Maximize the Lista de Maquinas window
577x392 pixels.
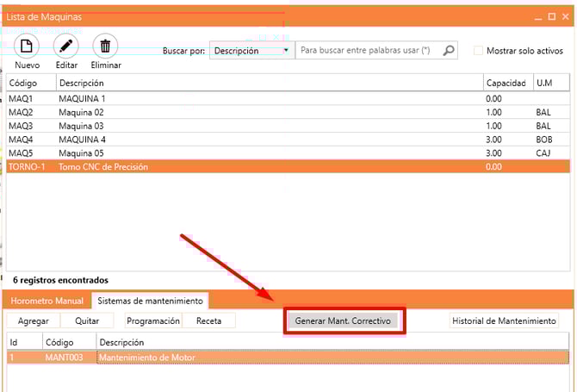click(551, 16)
